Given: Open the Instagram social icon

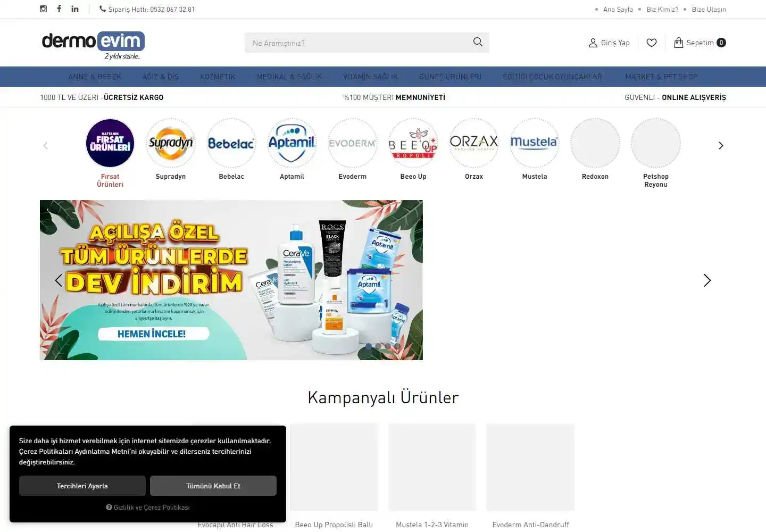Looking at the screenshot, I should point(44,9).
